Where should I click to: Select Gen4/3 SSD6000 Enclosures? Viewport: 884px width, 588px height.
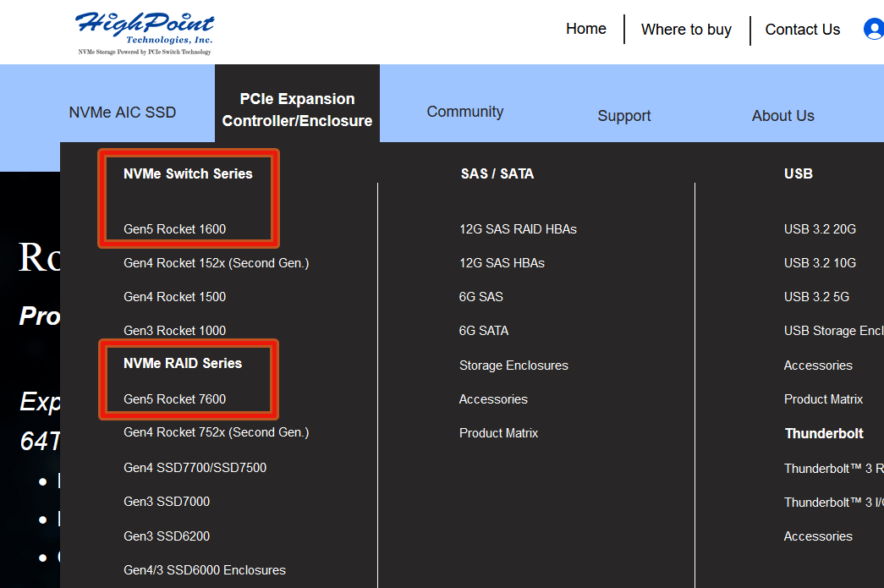pos(205,570)
